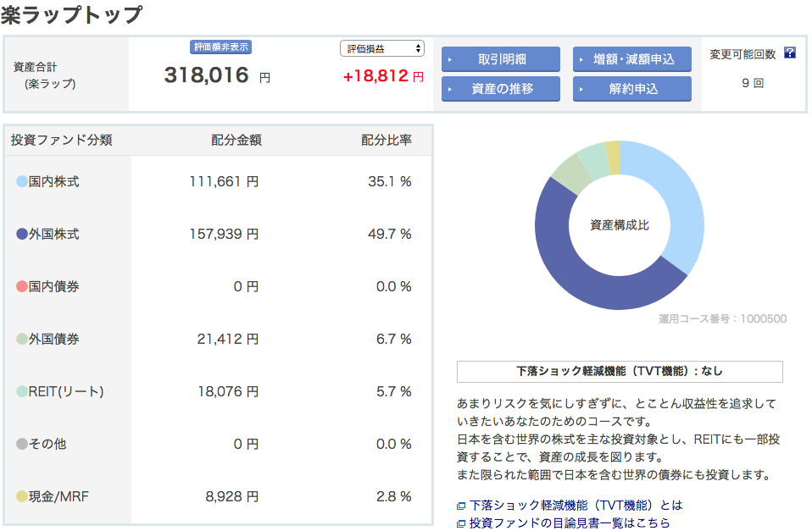Click the profit value +18,812 円
This screenshot has height=531, width=812.
tap(383, 76)
